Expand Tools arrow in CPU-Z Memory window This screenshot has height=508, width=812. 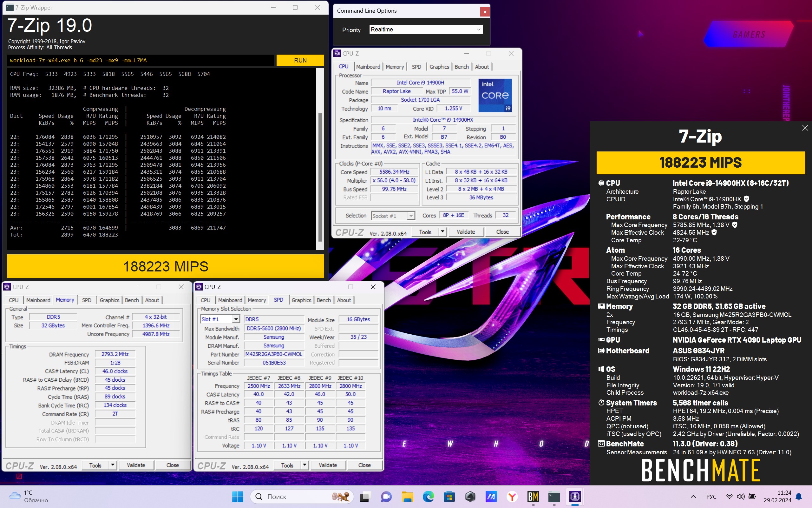tap(113, 465)
